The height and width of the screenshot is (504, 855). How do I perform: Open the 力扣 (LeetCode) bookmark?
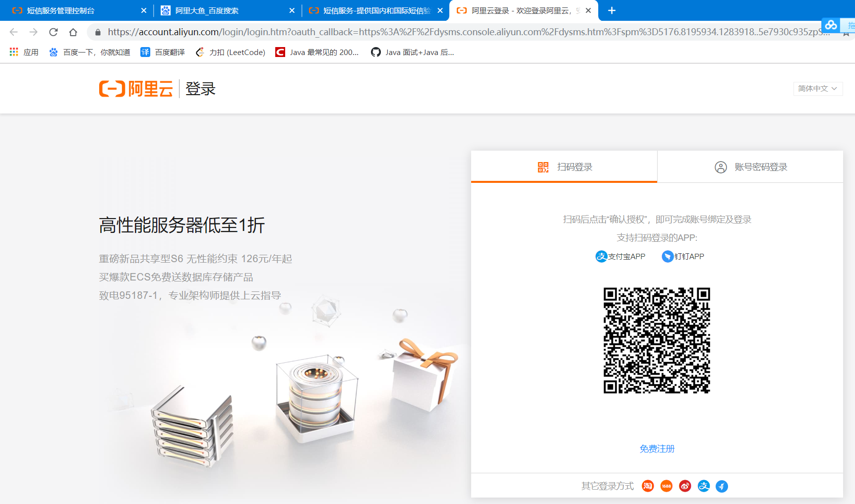click(x=231, y=52)
